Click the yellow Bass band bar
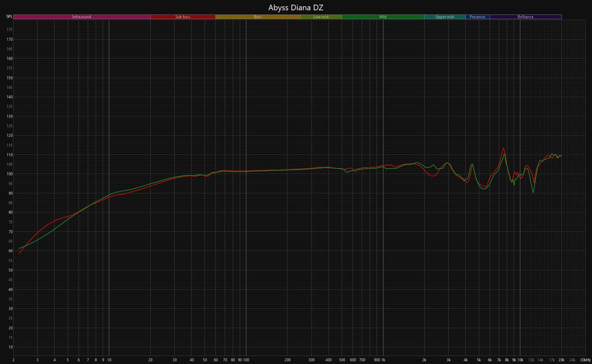The height and width of the screenshot is (364, 592). pos(258,17)
